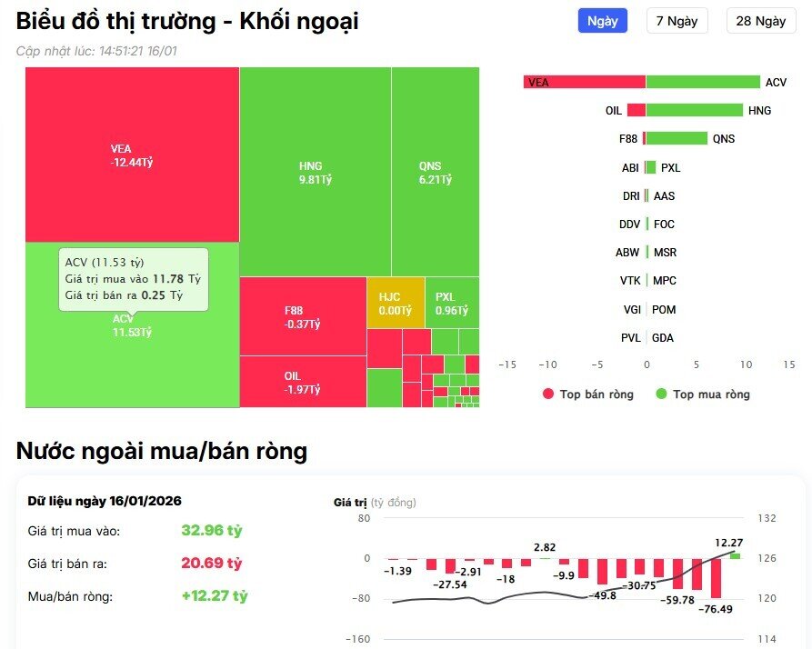Viewport: 812px width, 649px height.
Task: Toggle the highlighted Ngày time filter
Action: coord(601,20)
